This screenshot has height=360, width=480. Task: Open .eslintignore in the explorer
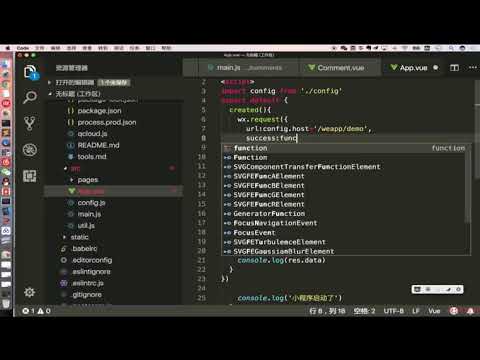click(x=91, y=272)
